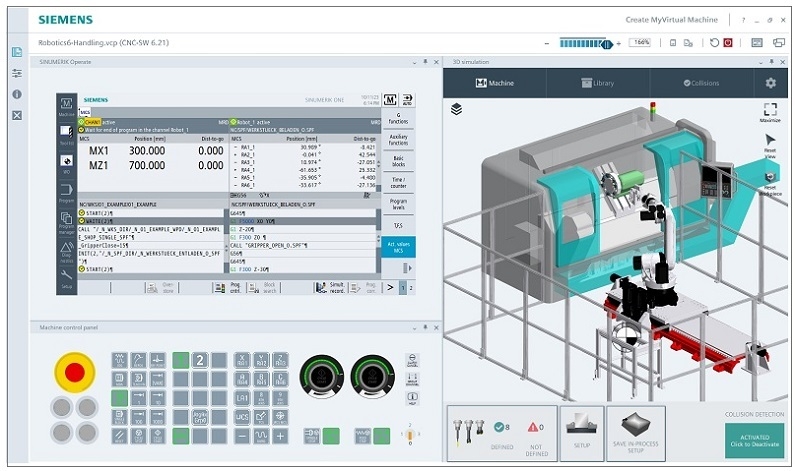
Task: Click the horizontal softkey > extension arrow
Action: (x=390, y=287)
